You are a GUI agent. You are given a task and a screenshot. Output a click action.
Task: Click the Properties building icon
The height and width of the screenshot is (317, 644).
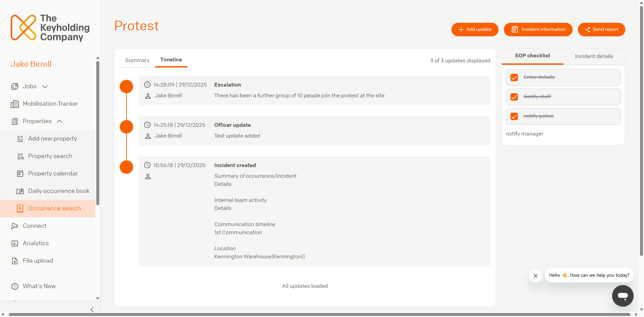click(15, 121)
